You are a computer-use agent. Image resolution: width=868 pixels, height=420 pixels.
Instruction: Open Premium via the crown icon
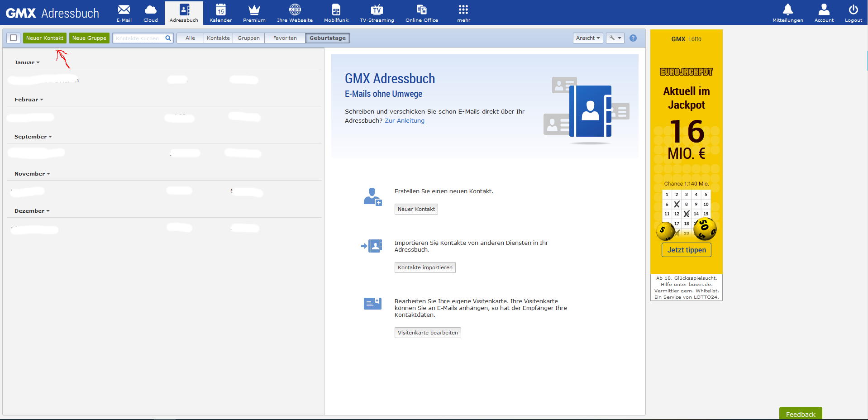[x=254, y=13]
